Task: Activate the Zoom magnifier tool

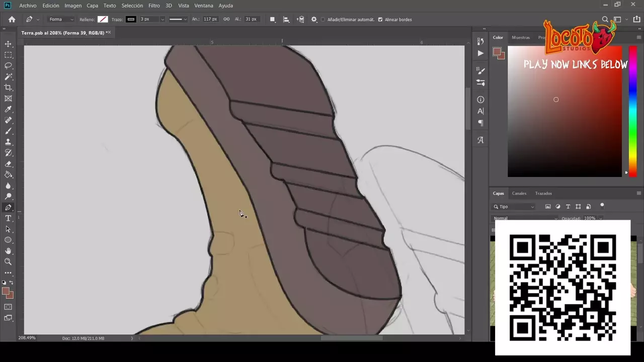Action: coord(8,261)
